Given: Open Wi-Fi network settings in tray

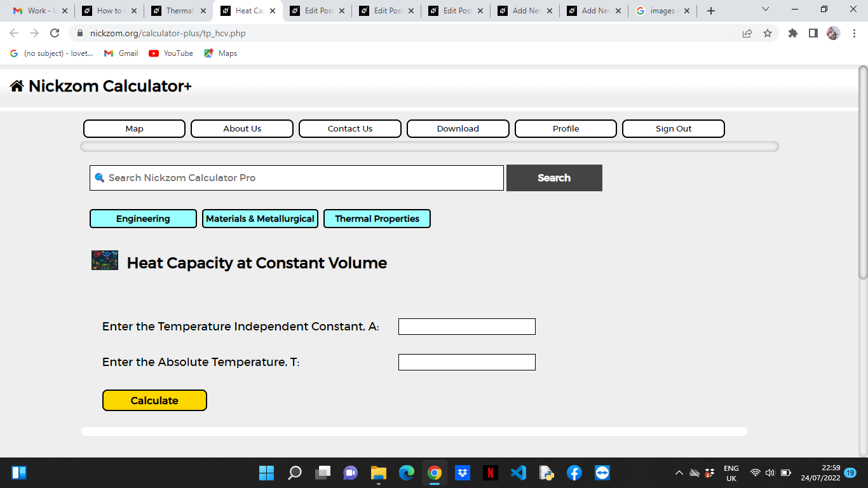Looking at the screenshot, I should 755,473.
